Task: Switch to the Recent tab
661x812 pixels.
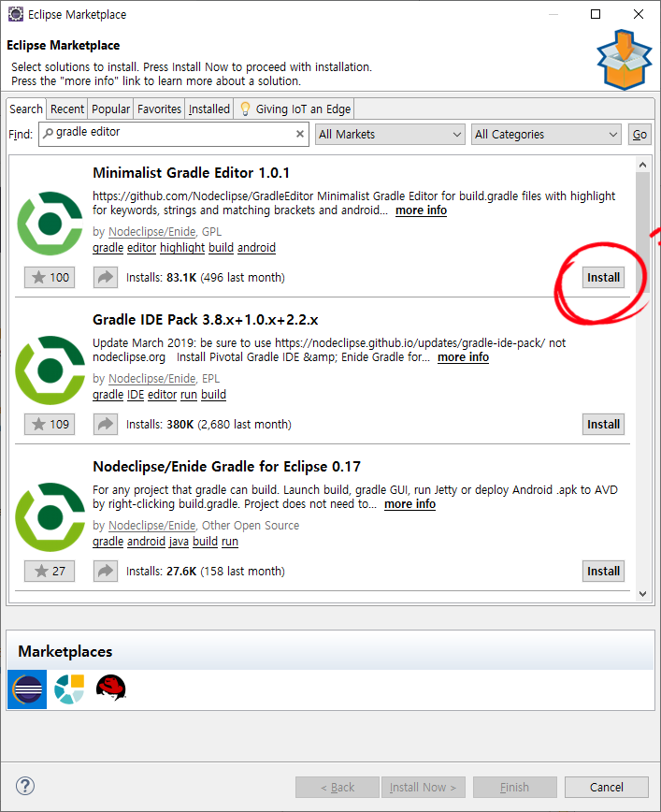Action: 66,109
